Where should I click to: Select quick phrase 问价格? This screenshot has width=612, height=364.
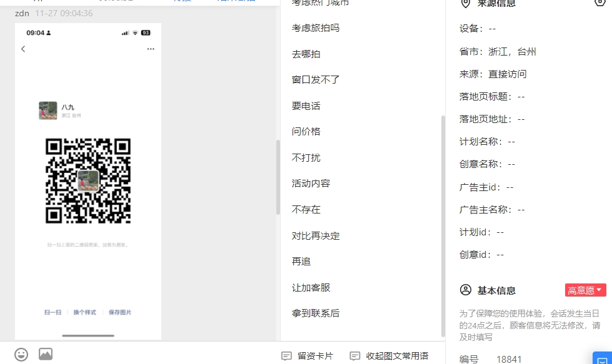tap(306, 132)
